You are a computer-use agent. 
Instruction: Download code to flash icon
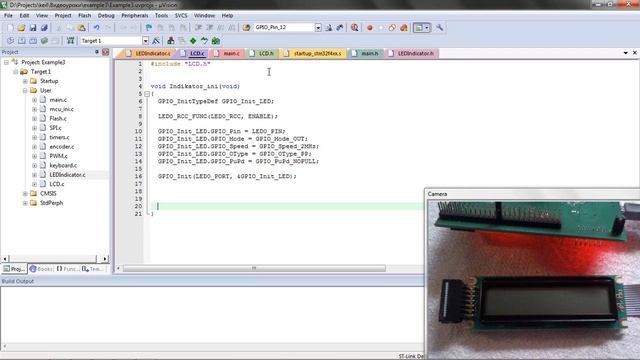pos(71,41)
